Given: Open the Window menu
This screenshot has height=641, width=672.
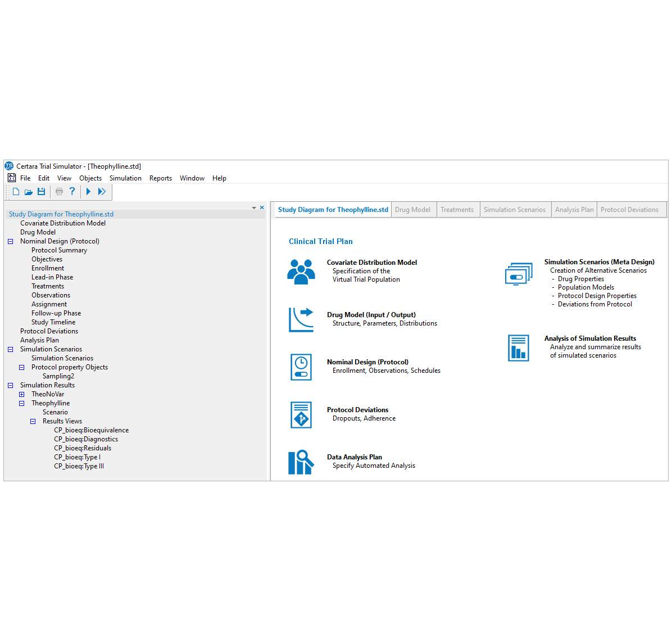Looking at the screenshot, I should pos(192,178).
